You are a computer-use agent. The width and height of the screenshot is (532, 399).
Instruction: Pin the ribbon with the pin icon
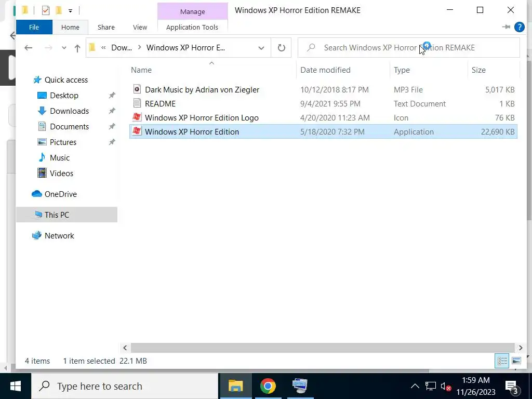(x=506, y=27)
